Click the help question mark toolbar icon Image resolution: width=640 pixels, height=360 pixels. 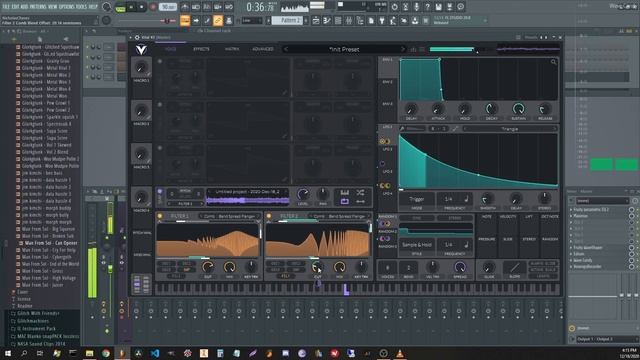427,7
